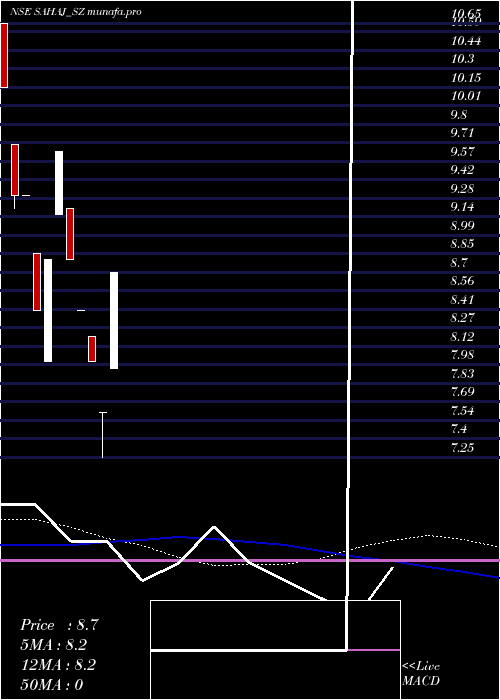Select the 7.83 price axis label
500x700 pixels.
462,373
